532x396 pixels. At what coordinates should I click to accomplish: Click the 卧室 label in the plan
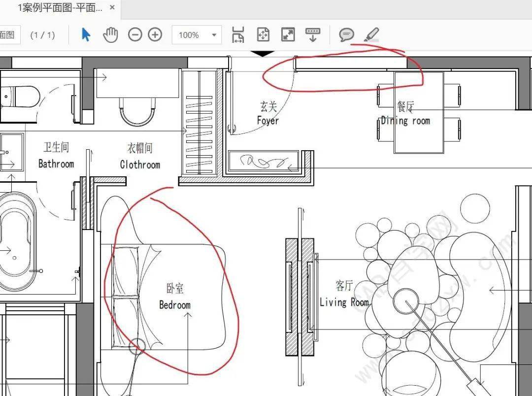[175, 289]
